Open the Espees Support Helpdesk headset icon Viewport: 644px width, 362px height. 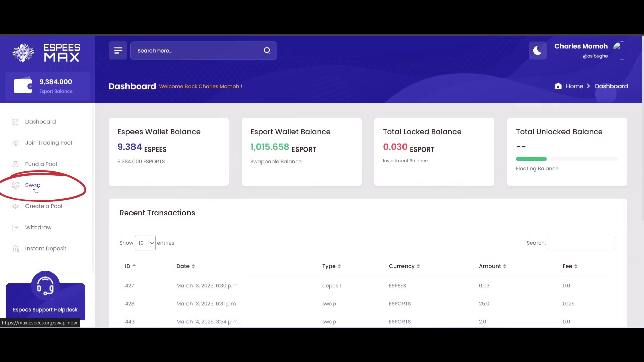45,286
